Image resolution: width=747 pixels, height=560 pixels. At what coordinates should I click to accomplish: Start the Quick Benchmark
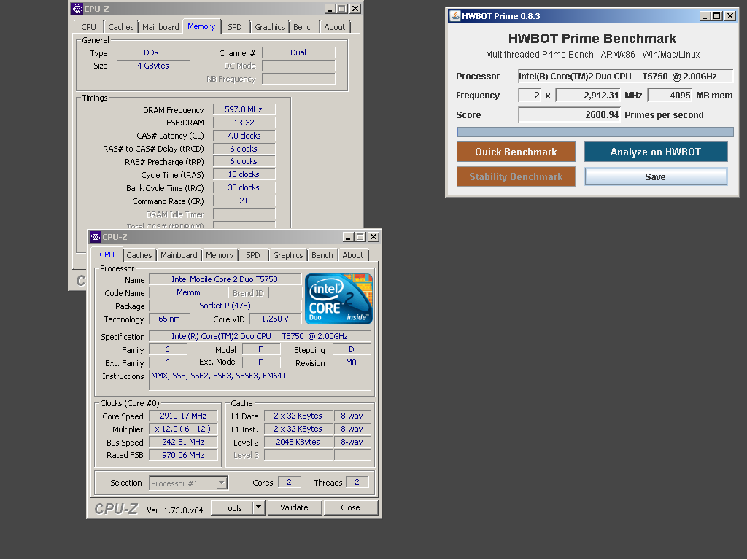tap(516, 152)
